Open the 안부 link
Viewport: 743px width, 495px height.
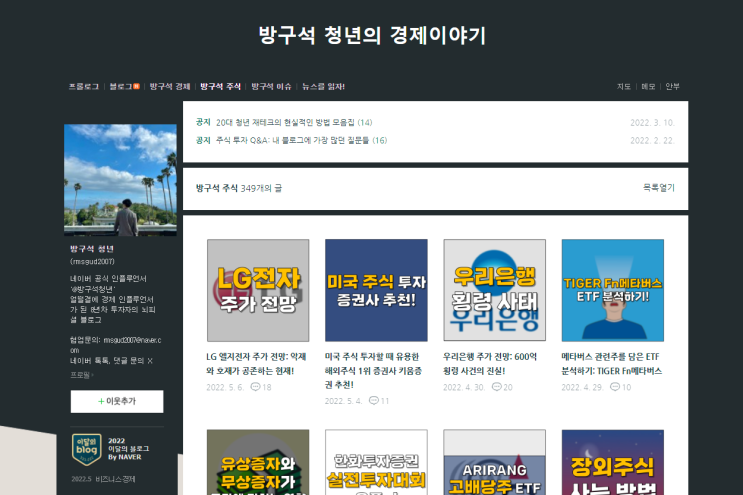click(672, 87)
